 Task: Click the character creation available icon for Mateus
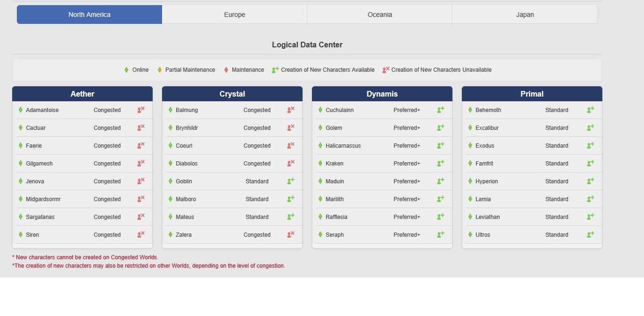tap(291, 217)
